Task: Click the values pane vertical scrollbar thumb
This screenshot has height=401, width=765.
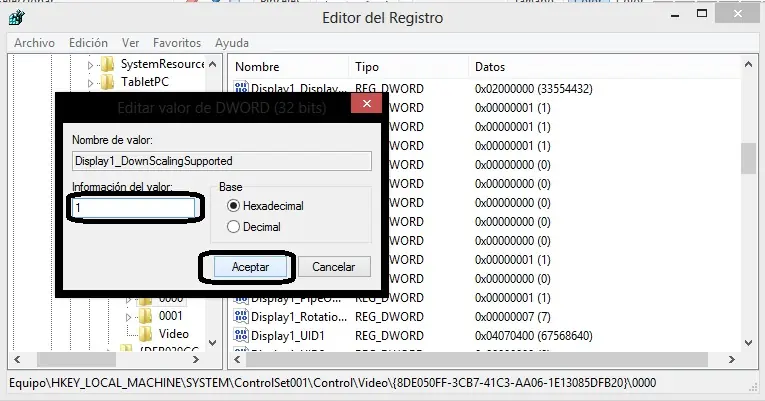Action: (x=748, y=159)
